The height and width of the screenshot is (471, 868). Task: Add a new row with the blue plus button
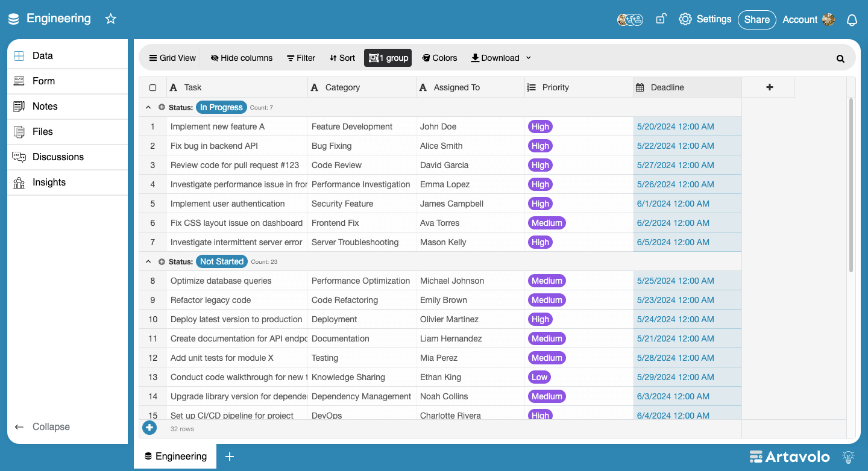click(x=149, y=428)
